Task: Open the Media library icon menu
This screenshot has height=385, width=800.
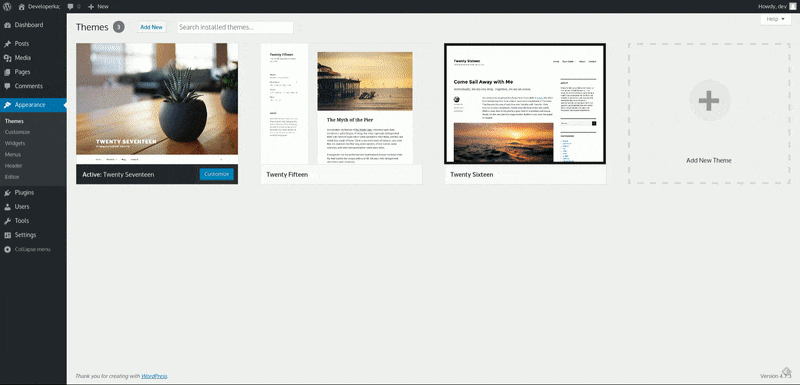Action: click(x=7, y=58)
